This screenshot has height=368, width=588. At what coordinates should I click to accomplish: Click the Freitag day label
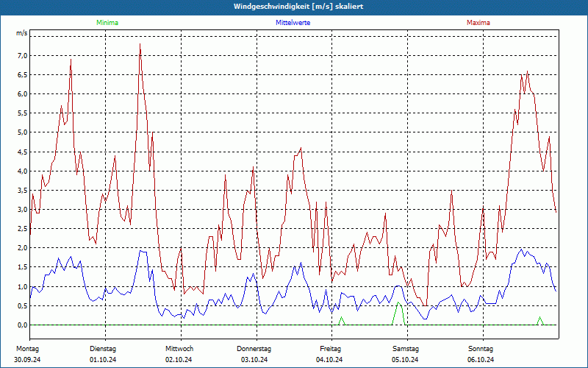coord(331,349)
